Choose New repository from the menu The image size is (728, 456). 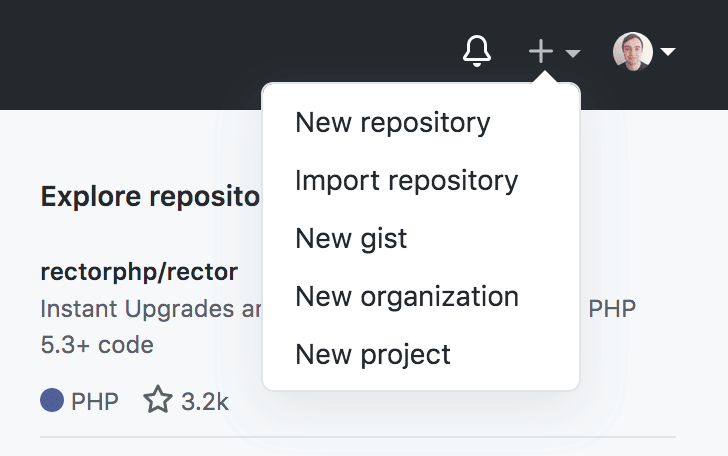pyautogui.click(x=393, y=123)
